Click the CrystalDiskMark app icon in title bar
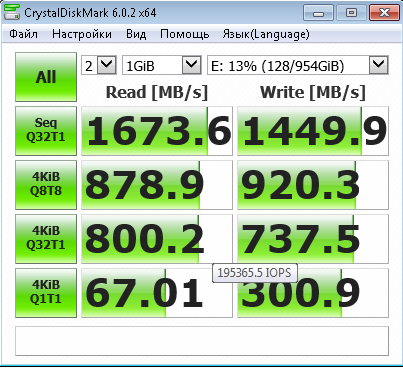 coord(12,13)
